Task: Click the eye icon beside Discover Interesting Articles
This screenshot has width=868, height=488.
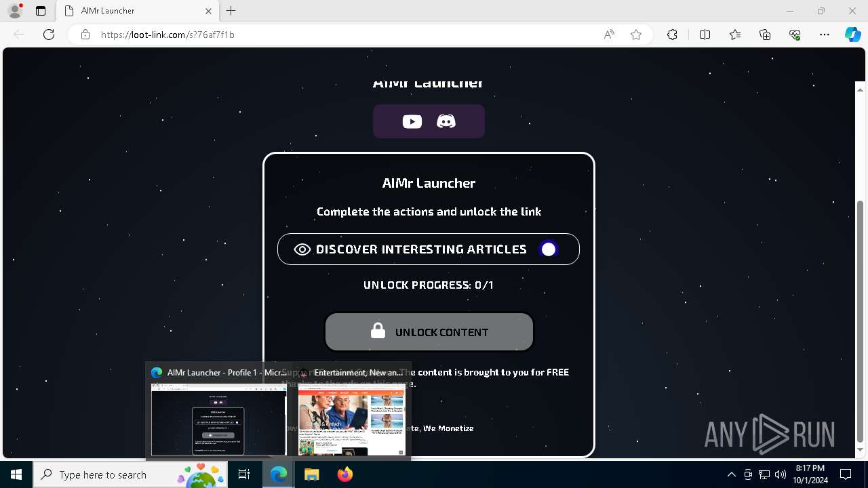Action: coord(302,249)
